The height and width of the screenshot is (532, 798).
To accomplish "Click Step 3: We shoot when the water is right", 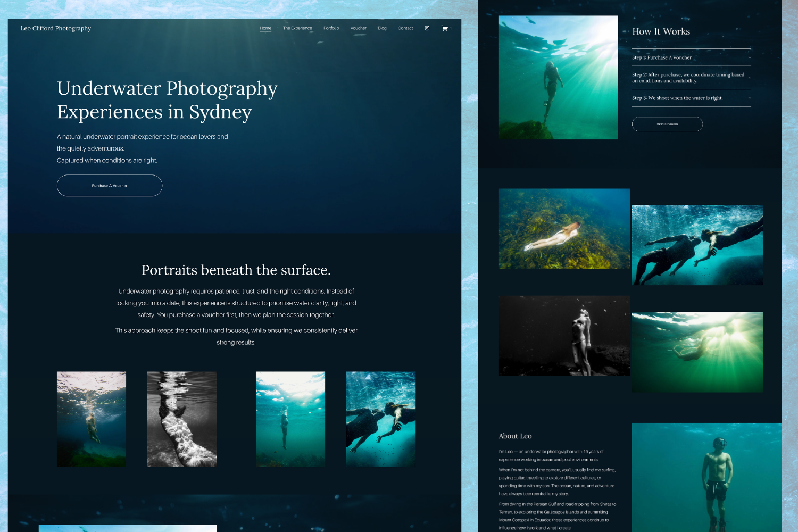I will point(677,98).
